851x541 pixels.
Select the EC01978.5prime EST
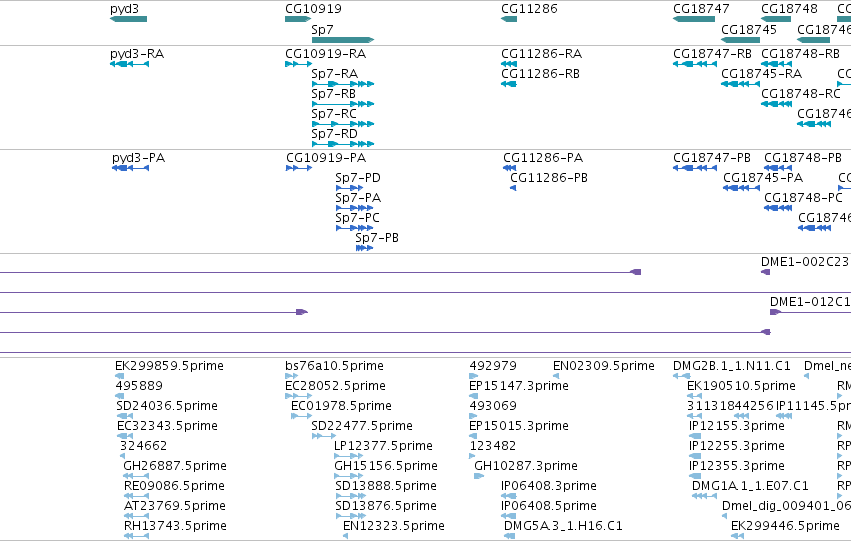click(x=302, y=416)
